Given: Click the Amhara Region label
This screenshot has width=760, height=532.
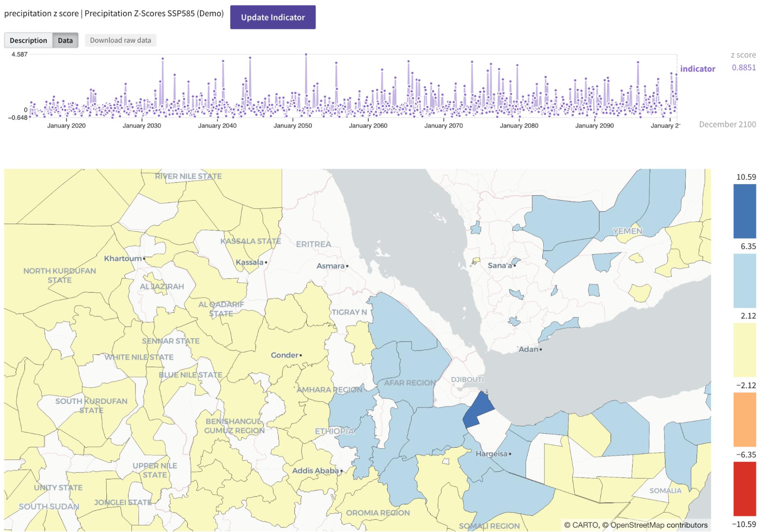Looking at the screenshot, I should (329, 390).
